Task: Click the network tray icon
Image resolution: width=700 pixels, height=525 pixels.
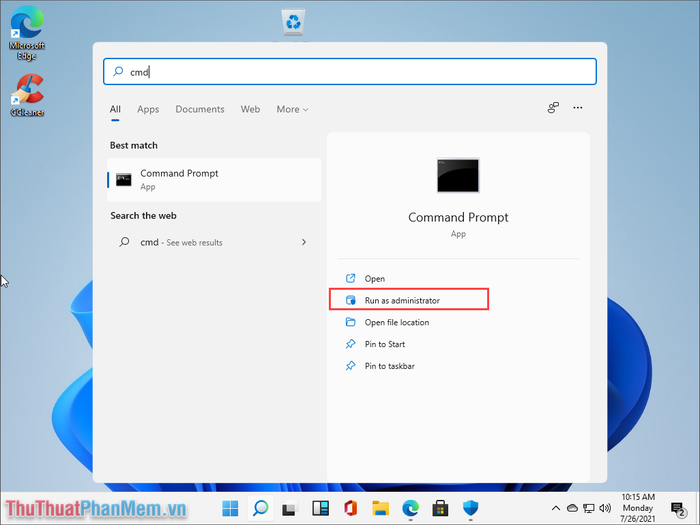Action: [589, 508]
